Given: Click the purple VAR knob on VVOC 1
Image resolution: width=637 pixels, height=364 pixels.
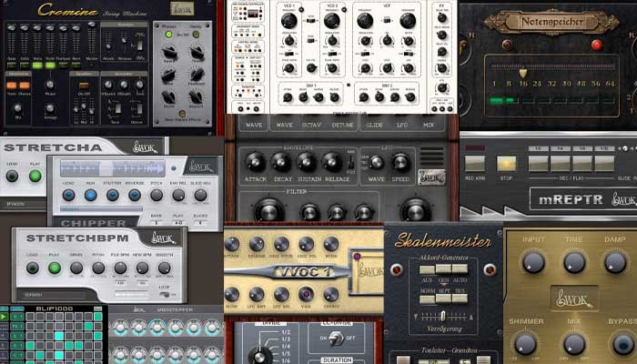Looking at the screenshot, I should click(306, 294).
